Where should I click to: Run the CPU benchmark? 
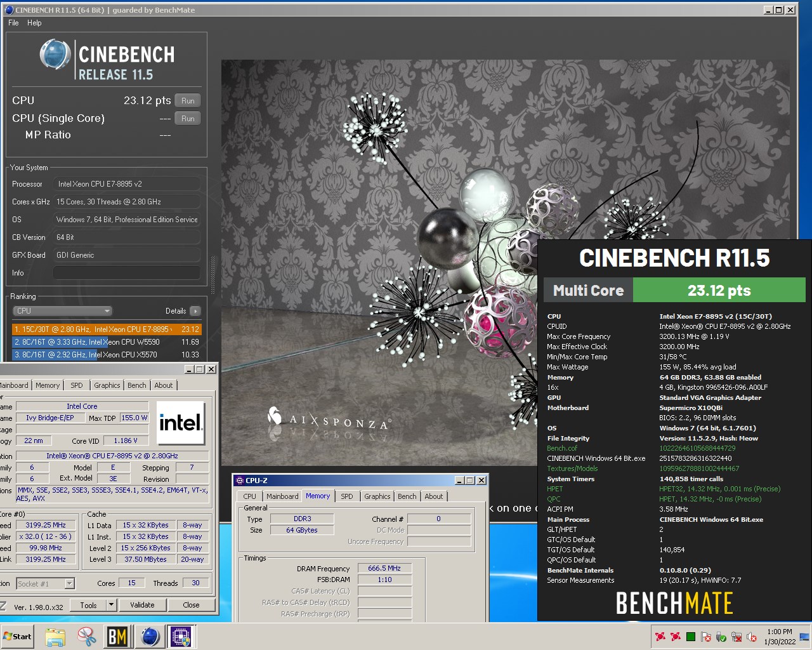(x=188, y=101)
